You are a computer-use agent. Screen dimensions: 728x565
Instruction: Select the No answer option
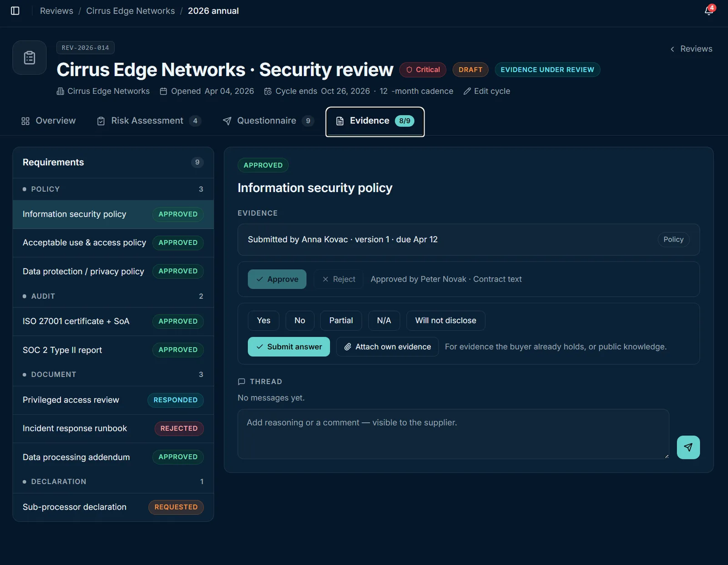click(x=300, y=321)
